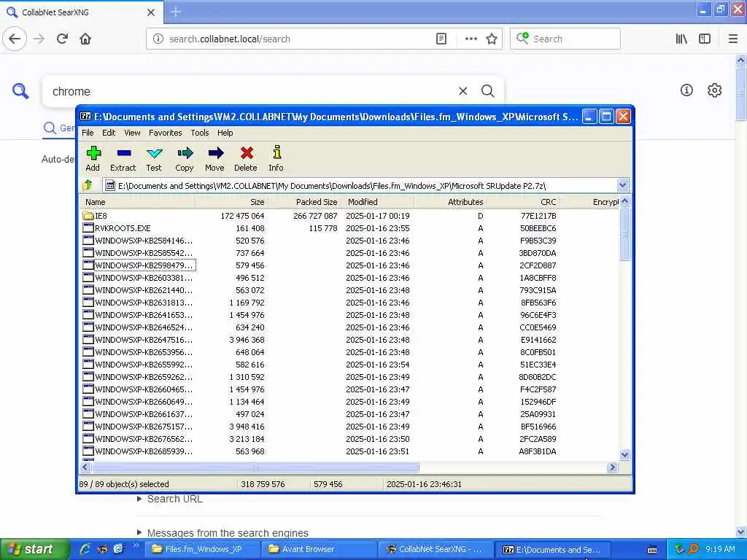The image size is (747, 560).
Task: Show Firefox sidebars icon
Action: point(705,39)
